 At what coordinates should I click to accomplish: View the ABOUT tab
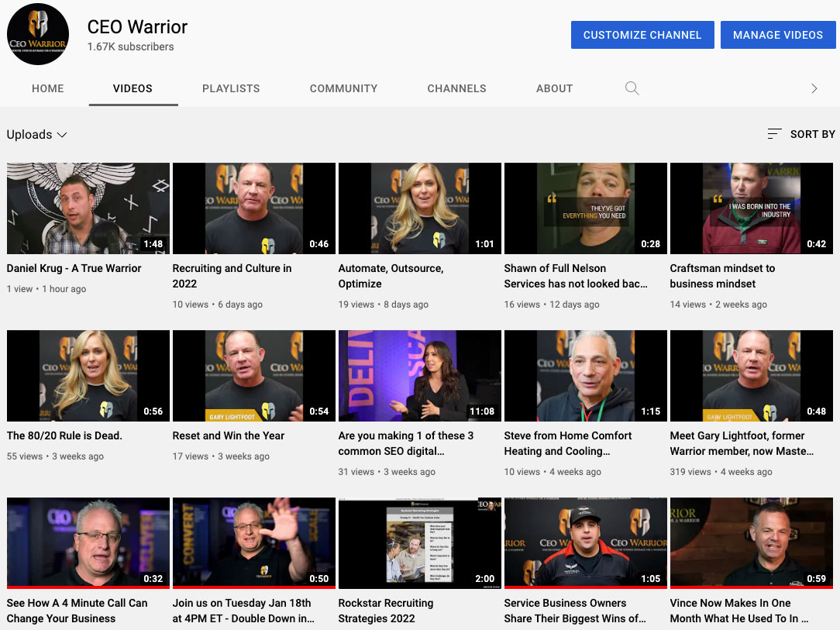coord(555,88)
